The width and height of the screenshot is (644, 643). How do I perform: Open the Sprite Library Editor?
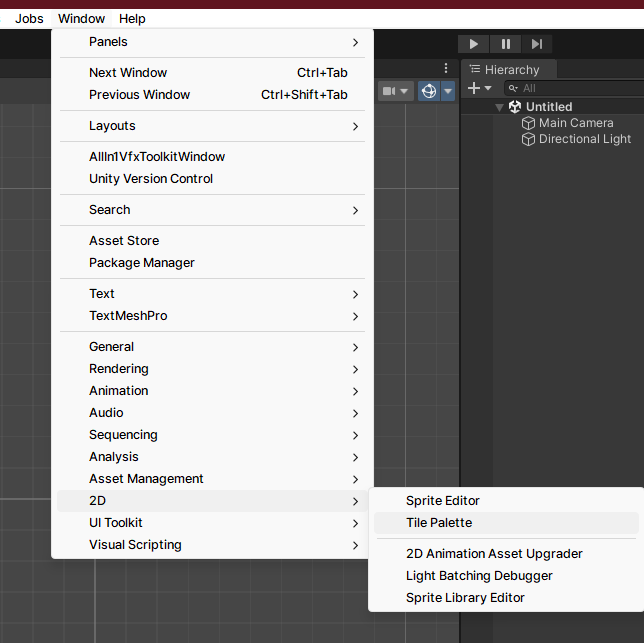coord(506,598)
